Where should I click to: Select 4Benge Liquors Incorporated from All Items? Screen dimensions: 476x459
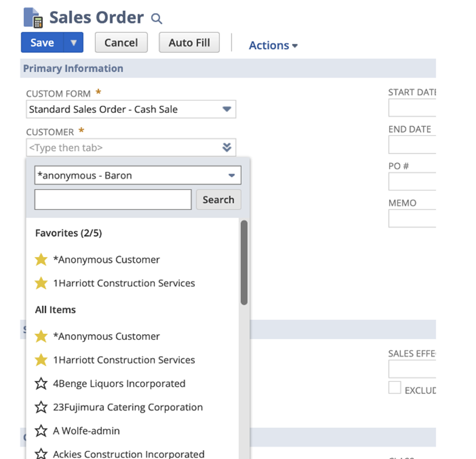(x=119, y=383)
